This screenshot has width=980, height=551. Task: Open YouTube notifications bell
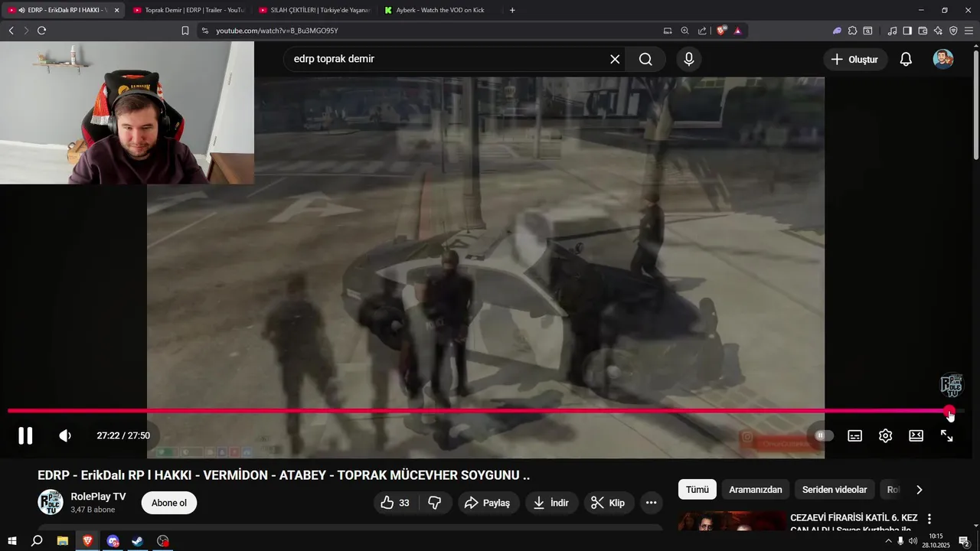coord(906,59)
